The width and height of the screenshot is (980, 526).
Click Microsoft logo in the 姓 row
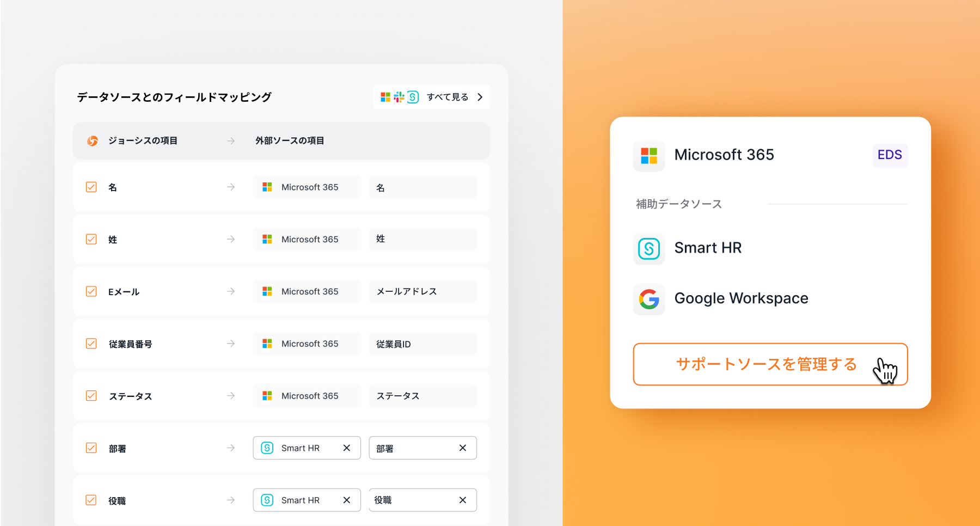click(267, 240)
